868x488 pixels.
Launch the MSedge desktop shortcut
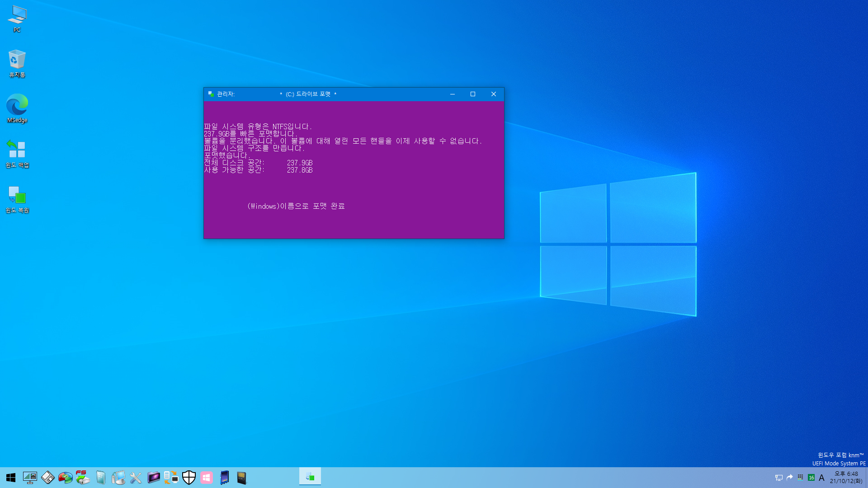[x=17, y=108]
